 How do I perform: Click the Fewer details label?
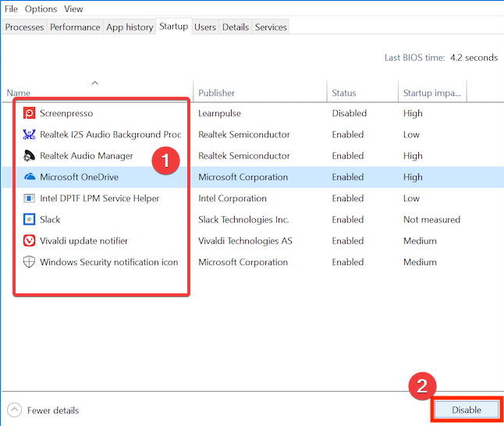[x=53, y=410]
